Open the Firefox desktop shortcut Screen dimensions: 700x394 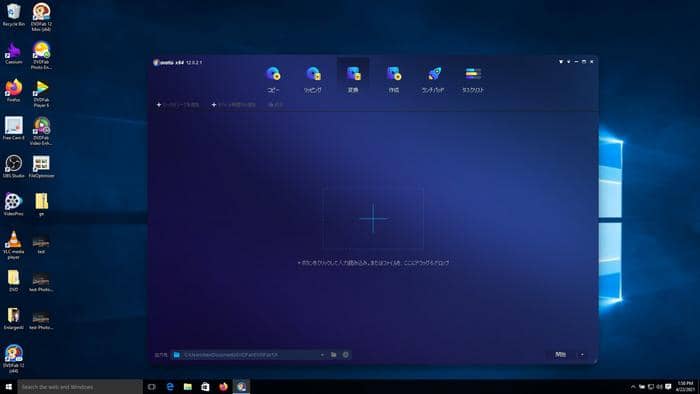coord(13,91)
